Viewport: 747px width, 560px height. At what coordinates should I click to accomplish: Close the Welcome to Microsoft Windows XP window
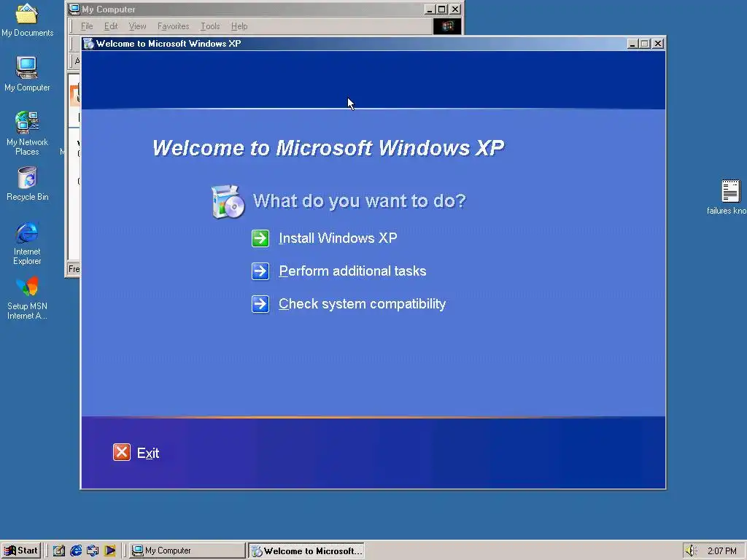tap(658, 43)
